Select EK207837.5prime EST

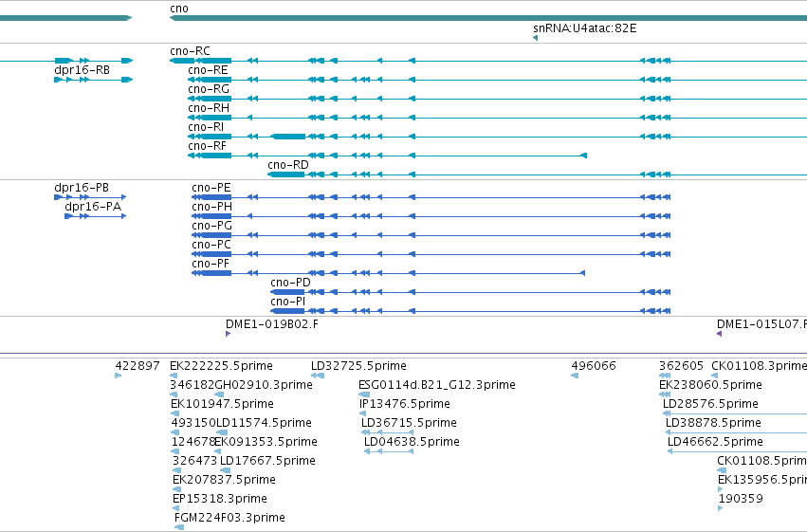225,481
